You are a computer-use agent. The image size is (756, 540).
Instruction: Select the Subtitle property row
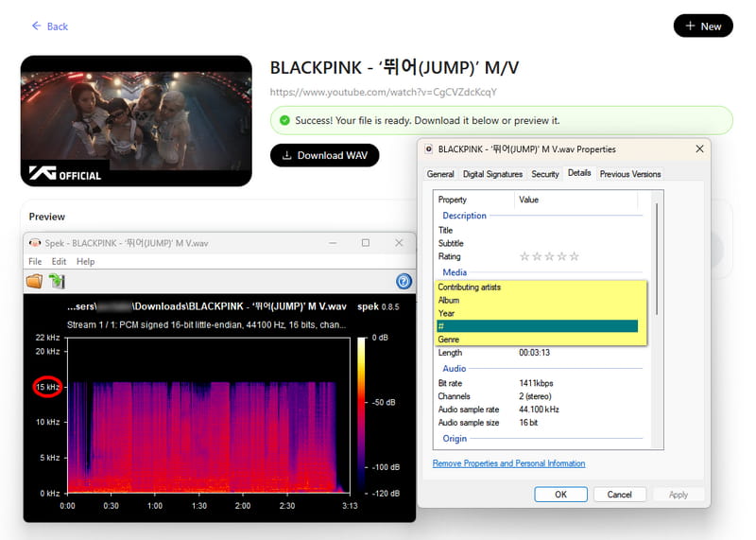pyautogui.click(x=540, y=243)
